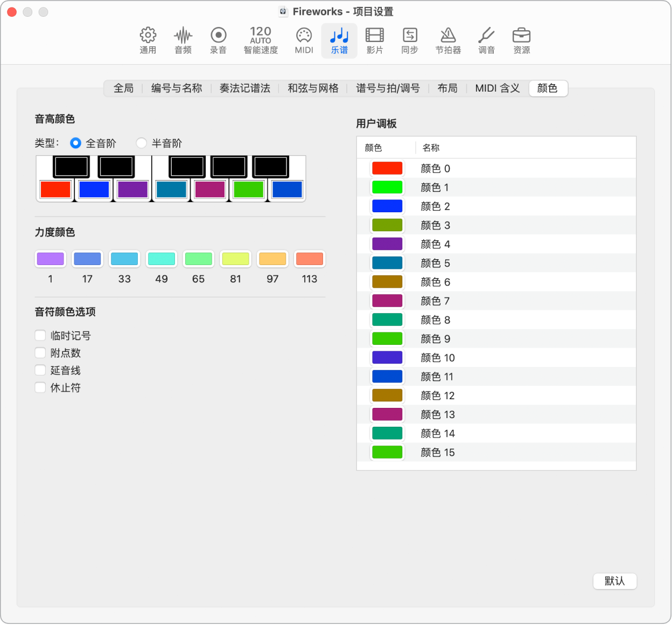This screenshot has height=625, width=672.
Task: Switch to the 和弦与网格 tab
Action: coord(313,88)
